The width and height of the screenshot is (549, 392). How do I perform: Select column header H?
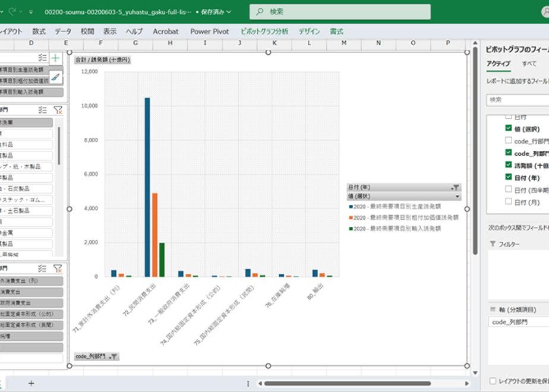coord(170,43)
